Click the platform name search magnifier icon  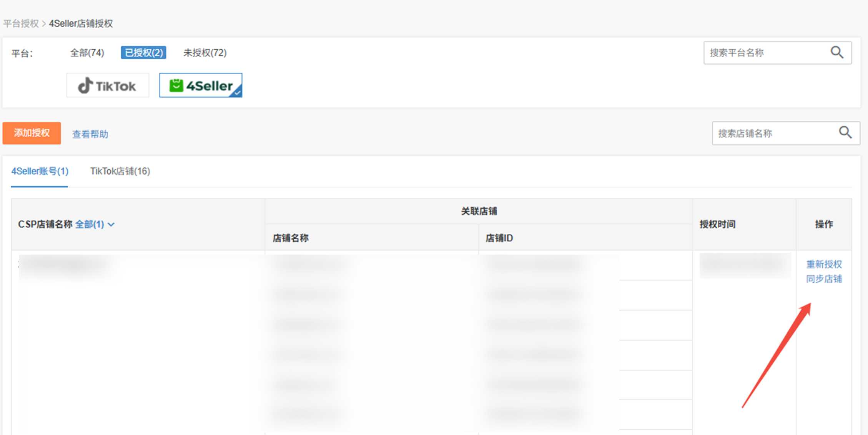[x=837, y=52]
